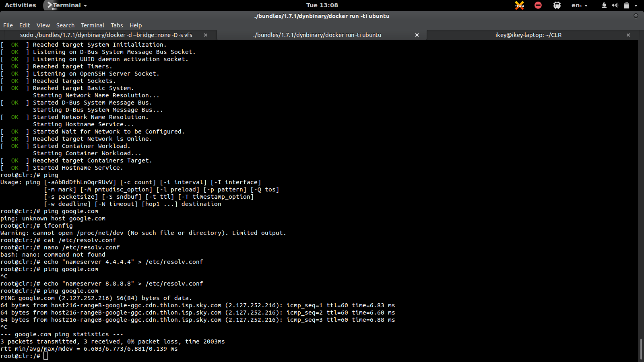Click the 'Warning: cannot open /proc/net/dev' line
The height and width of the screenshot is (362, 644).
[x=143, y=233]
